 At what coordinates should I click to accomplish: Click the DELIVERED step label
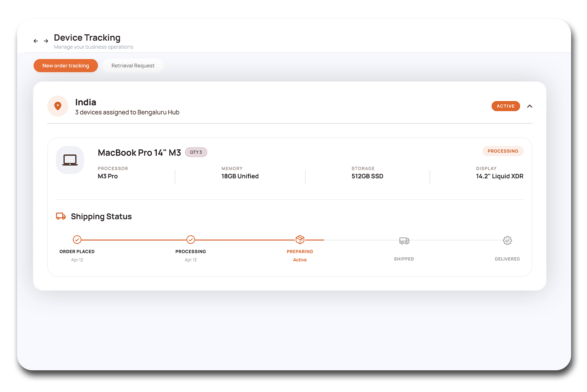point(508,259)
